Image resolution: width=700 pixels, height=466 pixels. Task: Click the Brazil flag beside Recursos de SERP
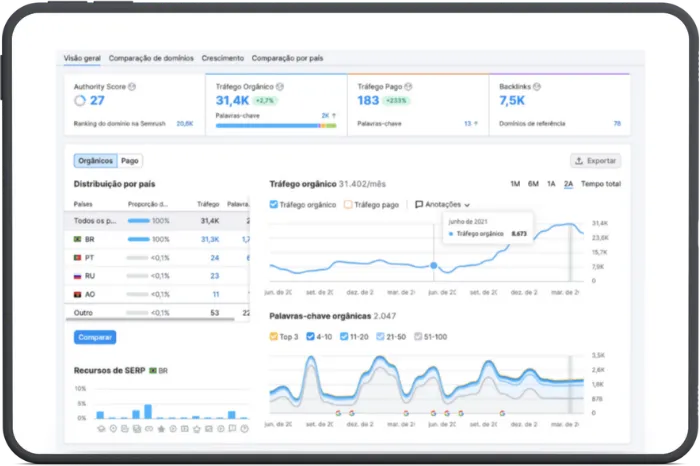[153, 370]
